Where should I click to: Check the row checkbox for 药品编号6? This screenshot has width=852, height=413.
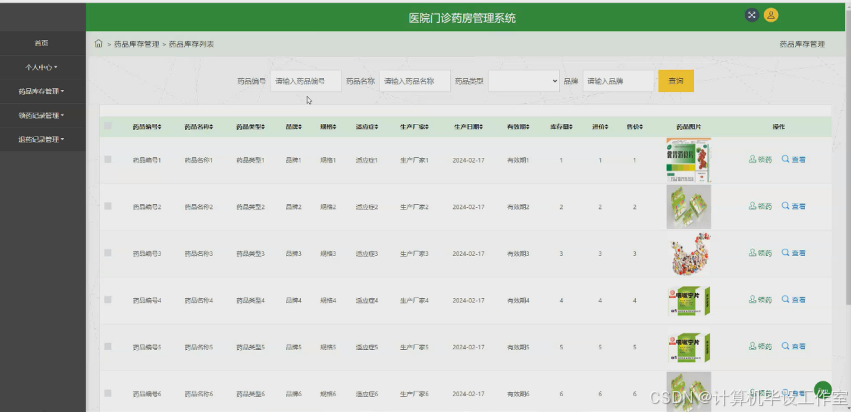click(108, 393)
